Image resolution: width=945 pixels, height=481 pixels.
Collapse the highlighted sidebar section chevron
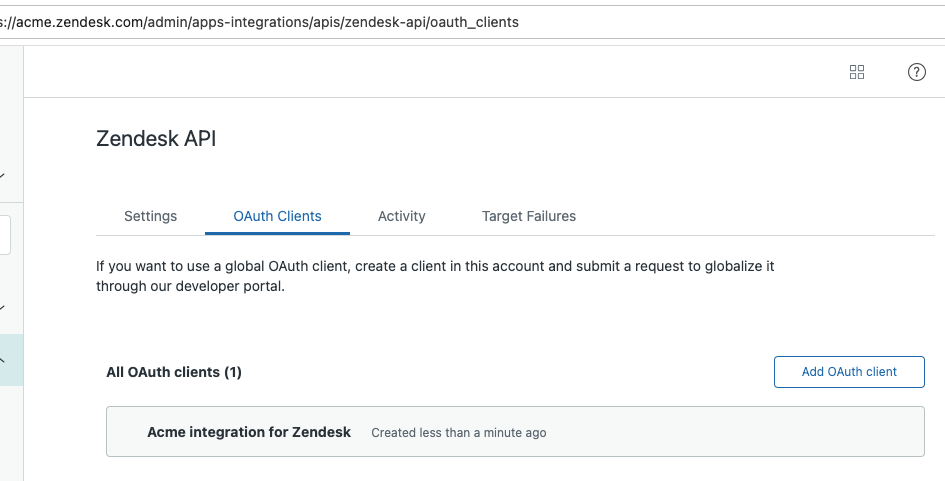3,361
